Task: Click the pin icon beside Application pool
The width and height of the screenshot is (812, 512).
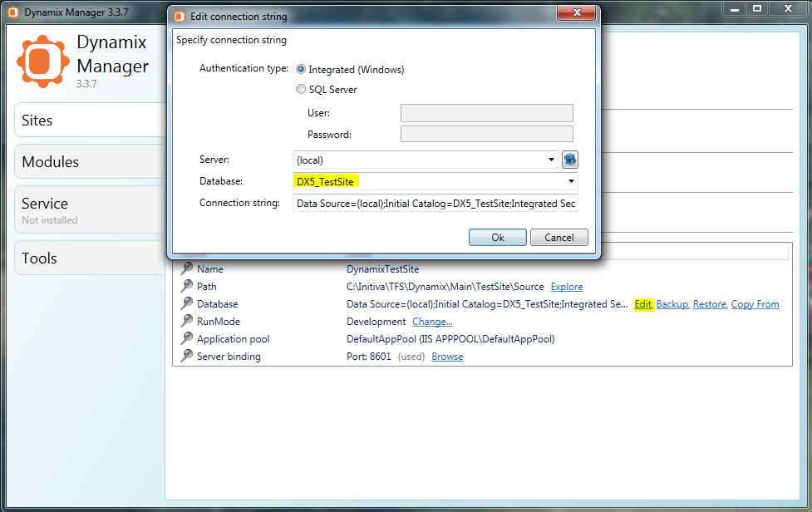Action: (x=187, y=339)
